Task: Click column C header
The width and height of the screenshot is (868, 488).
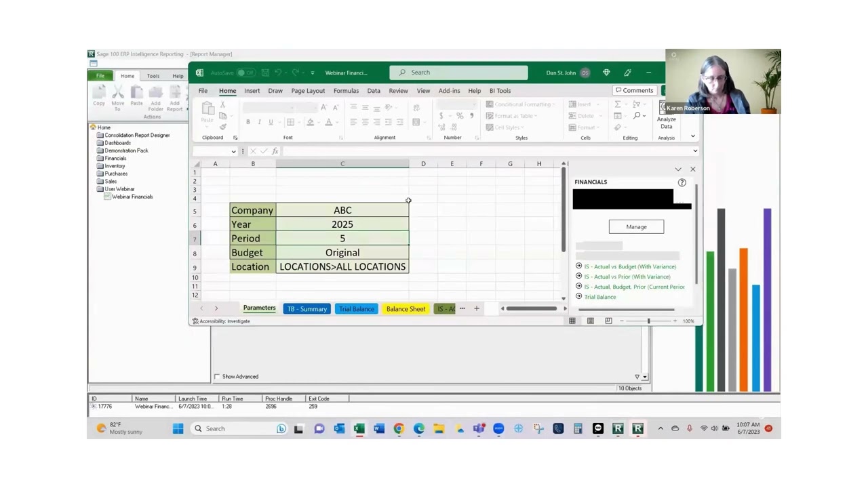Action: (342, 163)
